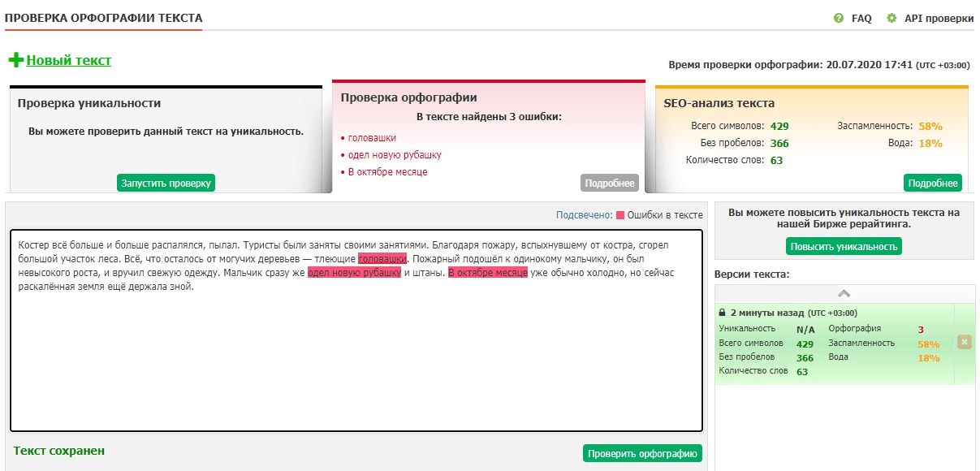
Task: Delete the saved version with the X icon
Action: (x=964, y=343)
